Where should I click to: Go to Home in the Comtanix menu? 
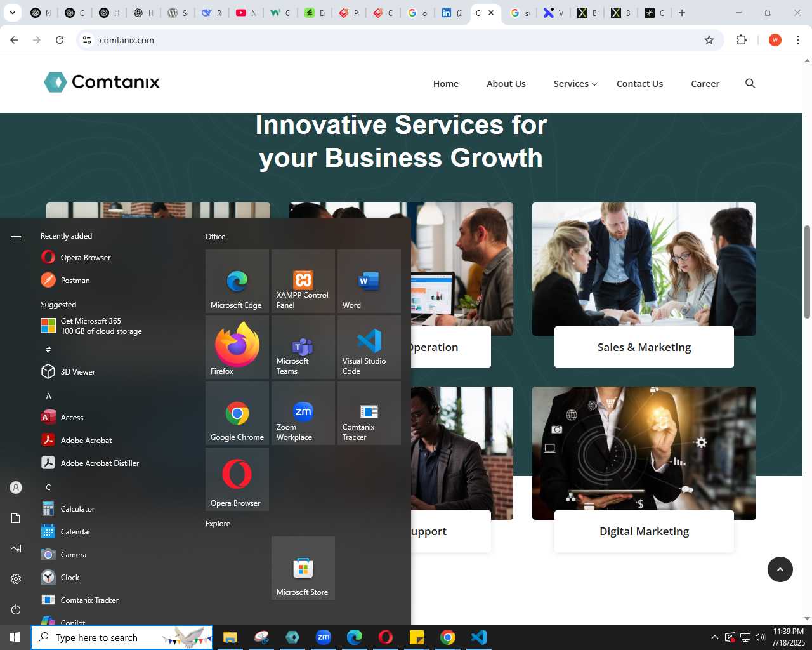point(446,84)
